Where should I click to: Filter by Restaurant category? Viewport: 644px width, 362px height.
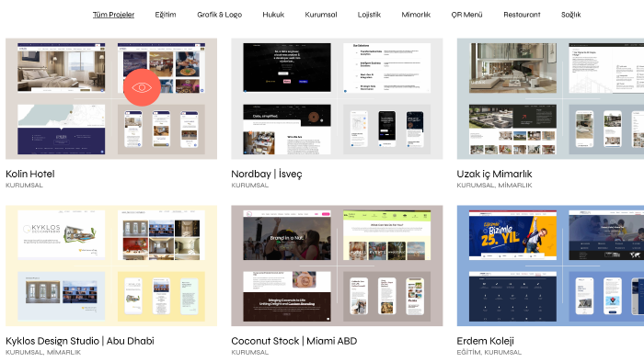coord(522,15)
